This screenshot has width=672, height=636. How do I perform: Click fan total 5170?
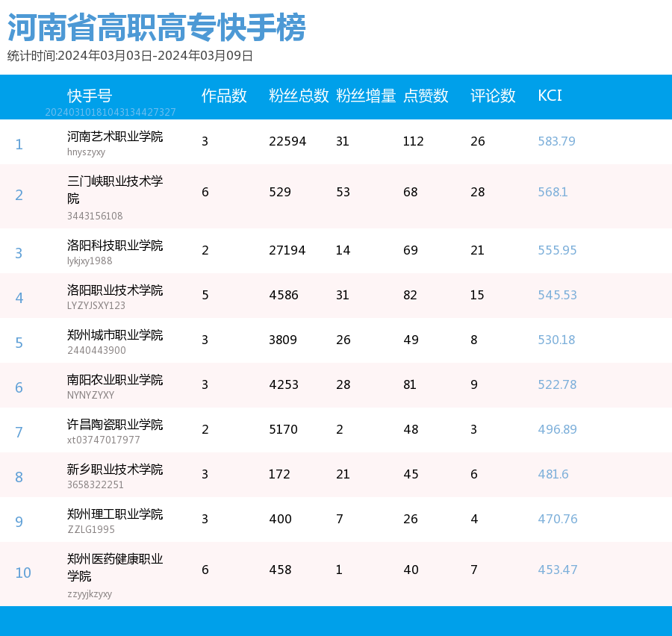pos(283,429)
